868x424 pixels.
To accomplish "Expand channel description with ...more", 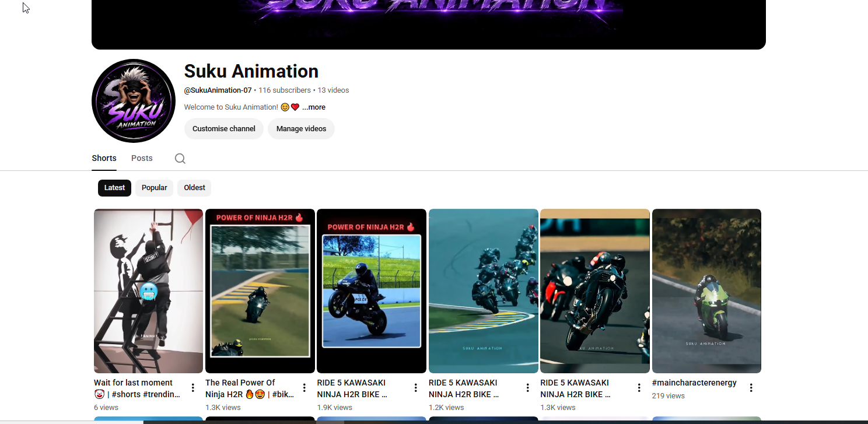I will click(x=314, y=107).
